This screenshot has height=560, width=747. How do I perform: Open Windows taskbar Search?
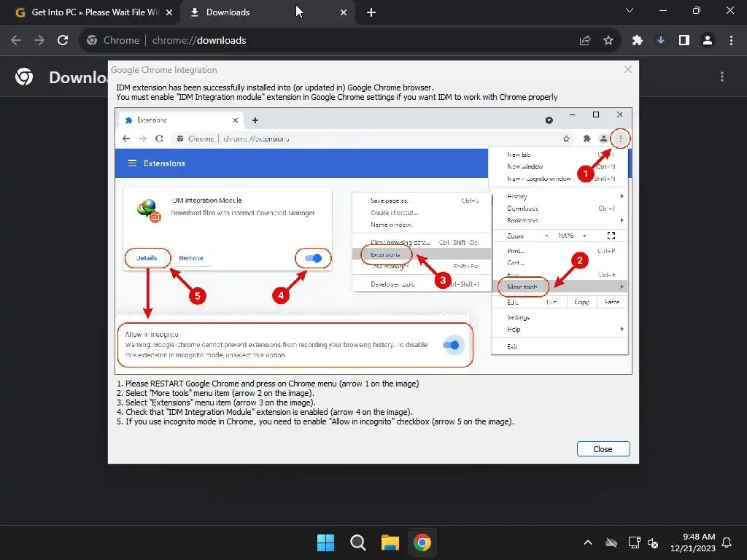[x=357, y=542]
